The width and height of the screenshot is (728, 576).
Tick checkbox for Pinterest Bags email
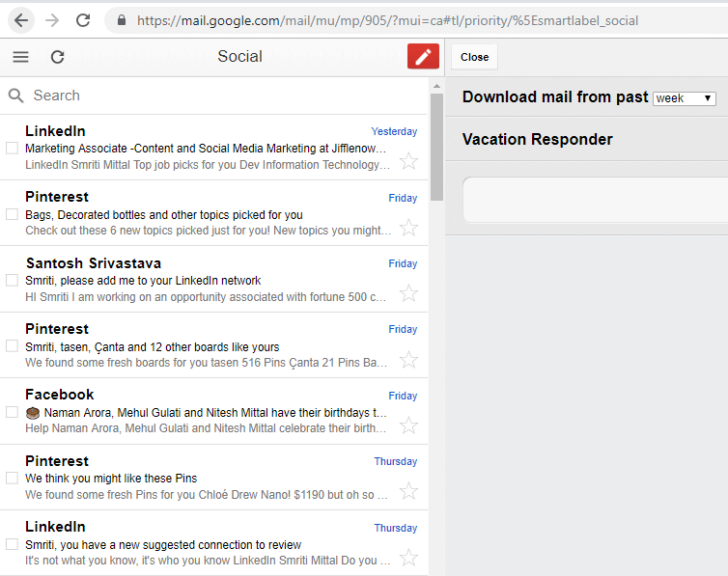pyautogui.click(x=13, y=214)
